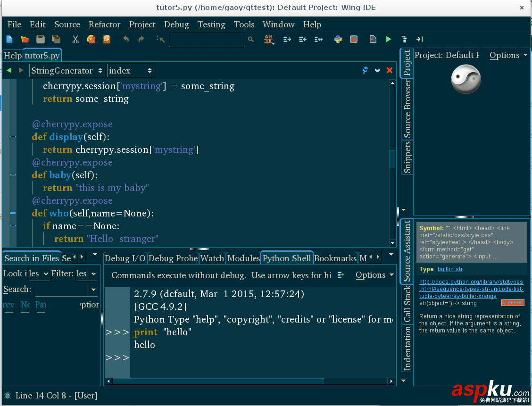Switch to the Debug Probe tab
This screenshot has width=532, height=406.
(x=173, y=258)
